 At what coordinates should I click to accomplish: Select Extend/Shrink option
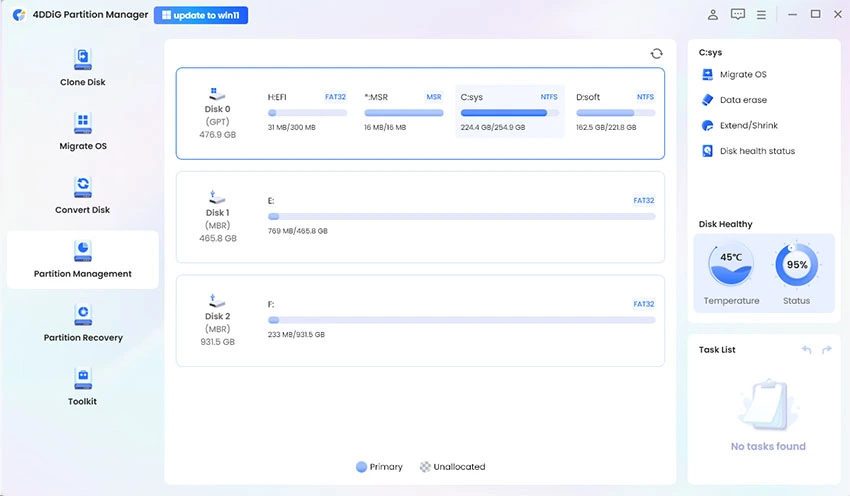(748, 126)
